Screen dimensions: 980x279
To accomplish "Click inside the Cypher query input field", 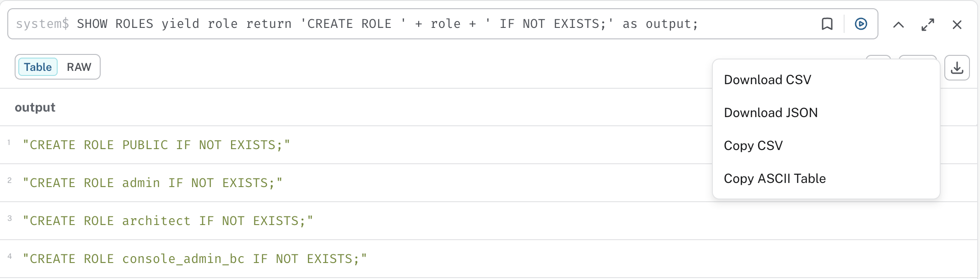I will 366,24.
